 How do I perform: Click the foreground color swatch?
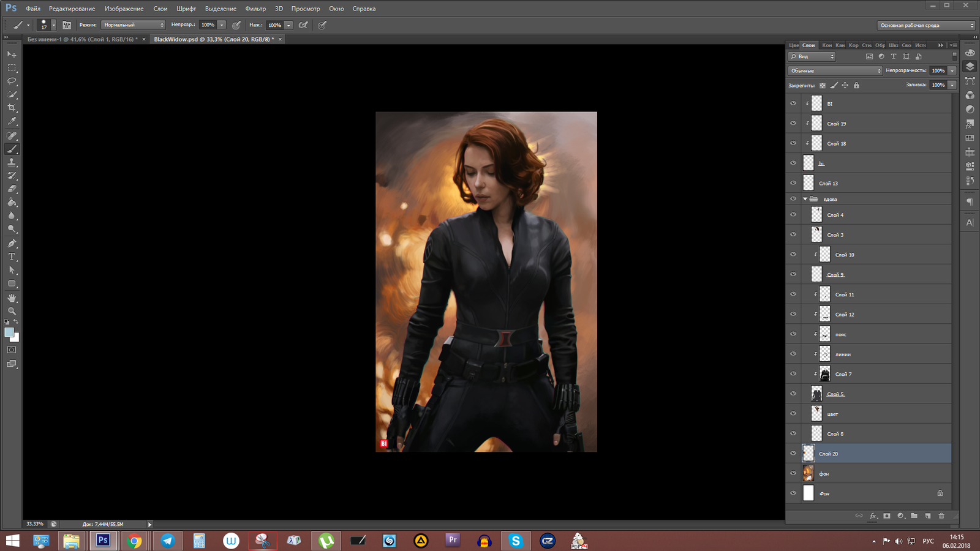coord(9,332)
